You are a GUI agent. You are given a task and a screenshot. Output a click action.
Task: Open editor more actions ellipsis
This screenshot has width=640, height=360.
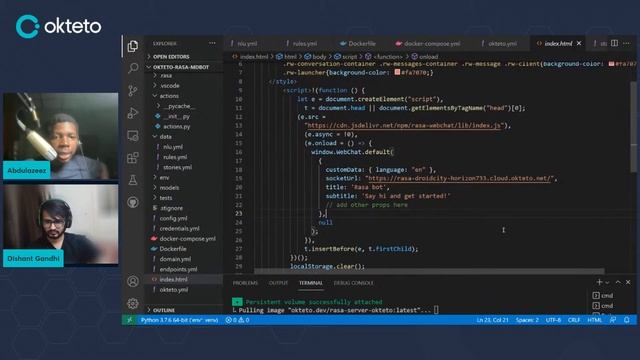coord(627,43)
